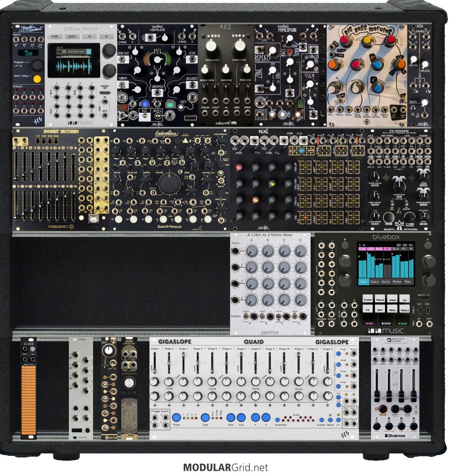Click the RATE knob on the achd module
This screenshot has height=476, width=452.
click(x=108, y=351)
